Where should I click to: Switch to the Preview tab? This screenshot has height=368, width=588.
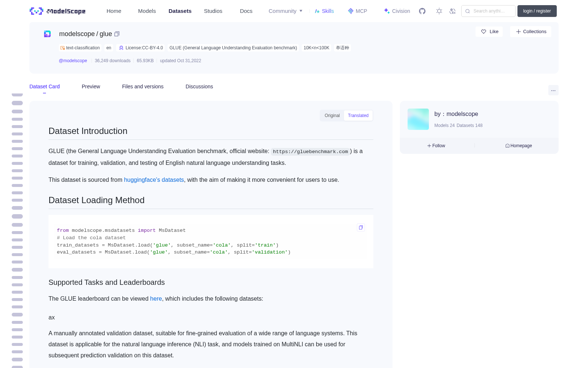91,86
